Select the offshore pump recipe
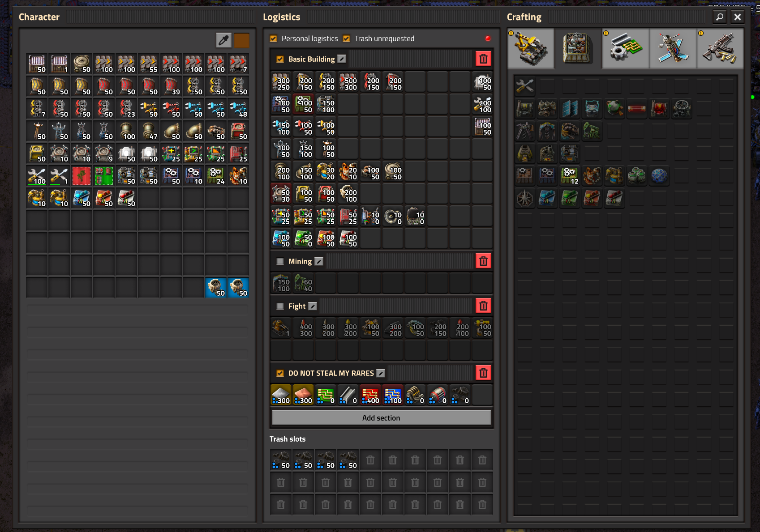Image resolution: width=760 pixels, height=532 pixels. click(570, 131)
